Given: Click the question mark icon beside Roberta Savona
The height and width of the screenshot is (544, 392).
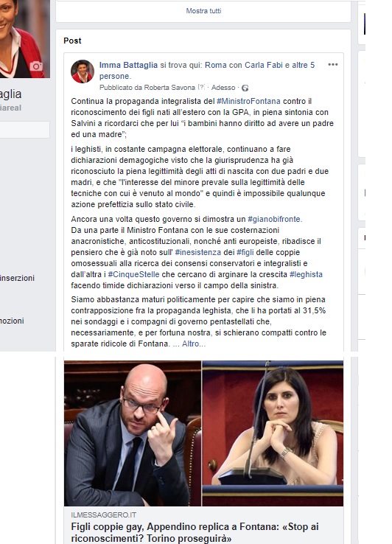Looking at the screenshot, I should point(201,88).
